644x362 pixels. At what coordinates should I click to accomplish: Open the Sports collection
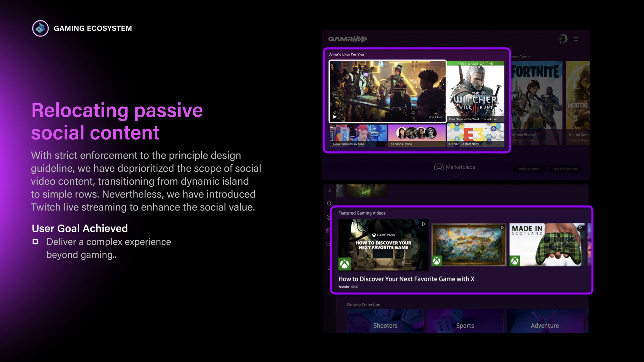(465, 321)
